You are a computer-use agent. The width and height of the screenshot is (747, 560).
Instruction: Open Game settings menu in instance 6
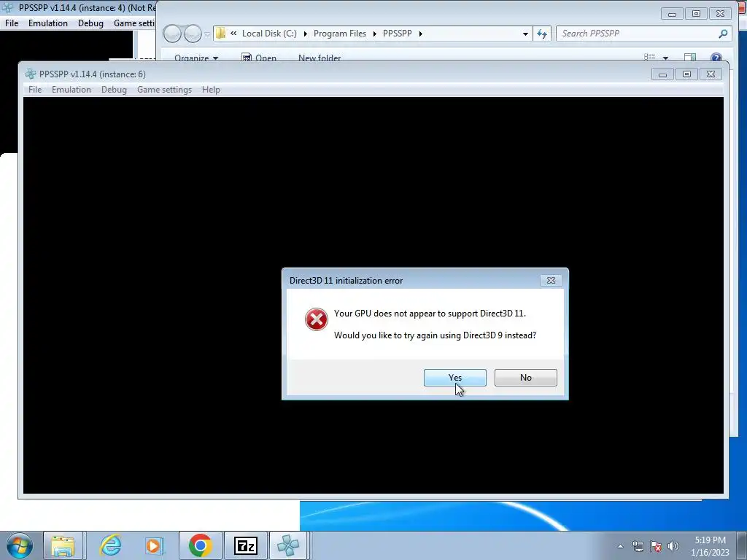point(164,90)
